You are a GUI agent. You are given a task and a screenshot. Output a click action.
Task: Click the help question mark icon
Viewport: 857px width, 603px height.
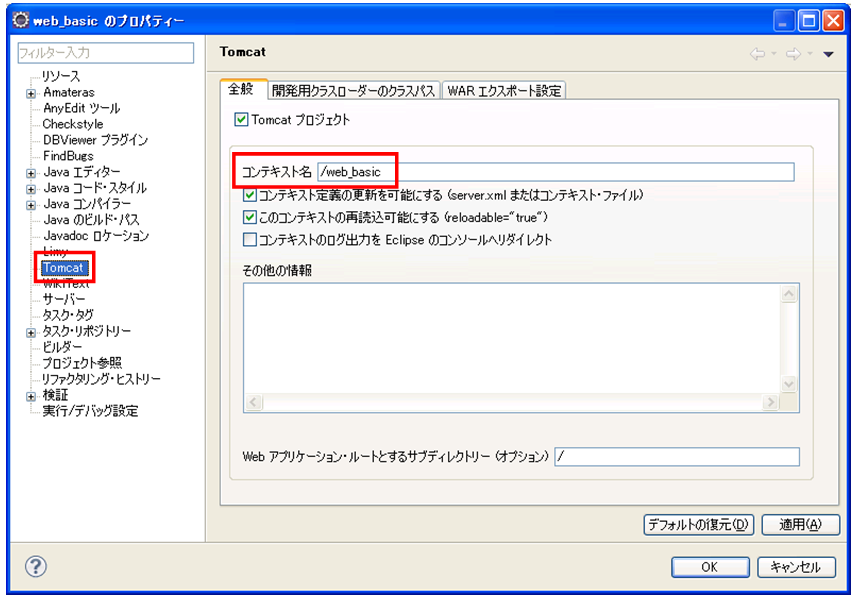click(x=36, y=567)
